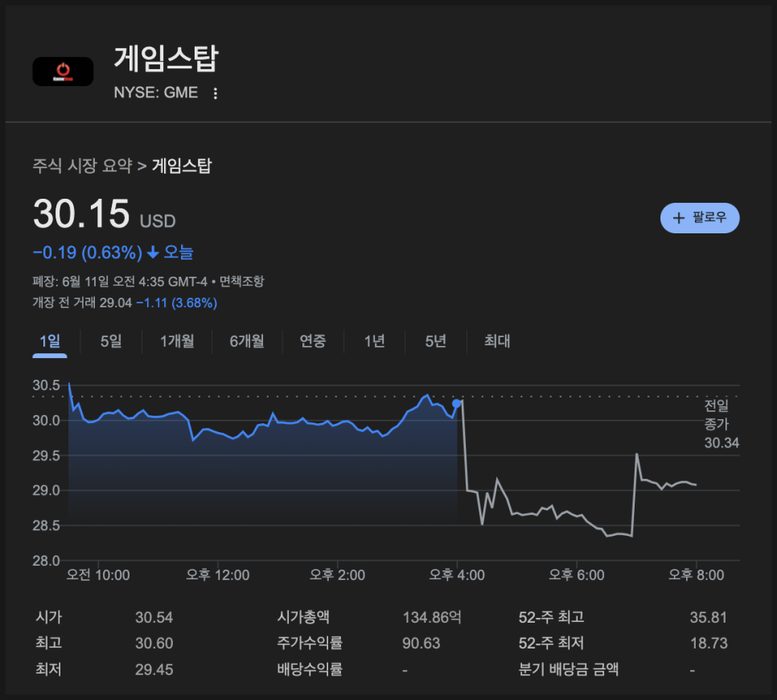
Task: Switch to the 1개월 chart tab
Action: [177, 341]
